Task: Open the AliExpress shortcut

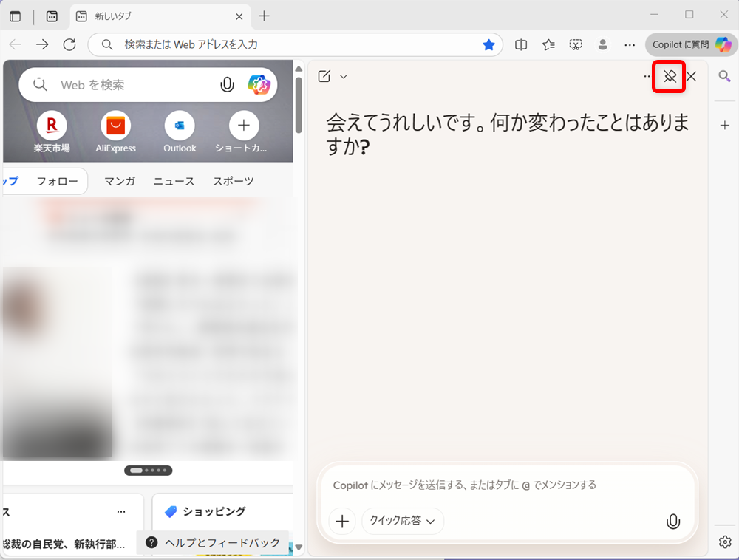Action: click(115, 127)
